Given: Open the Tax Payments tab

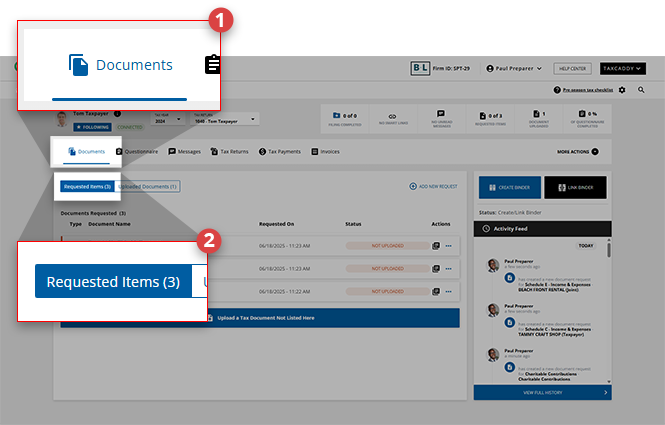Looking at the screenshot, I should (279, 151).
